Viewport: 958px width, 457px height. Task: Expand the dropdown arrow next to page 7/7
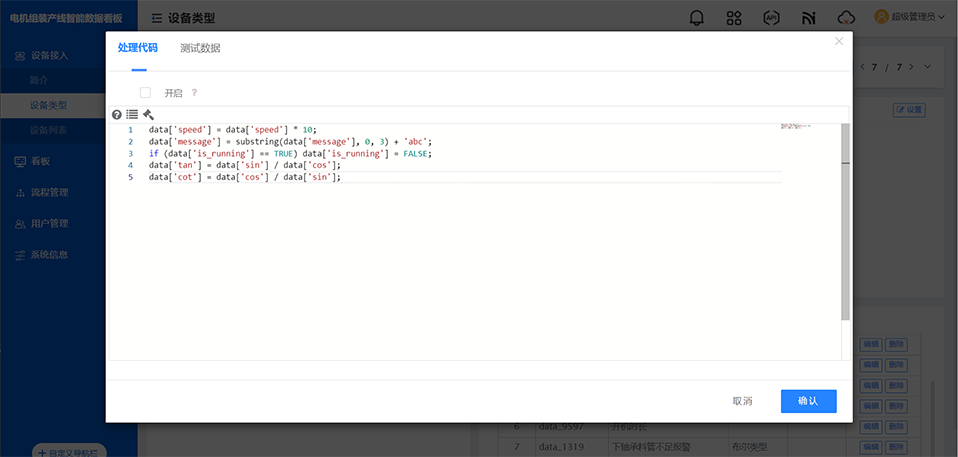point(927,67)
